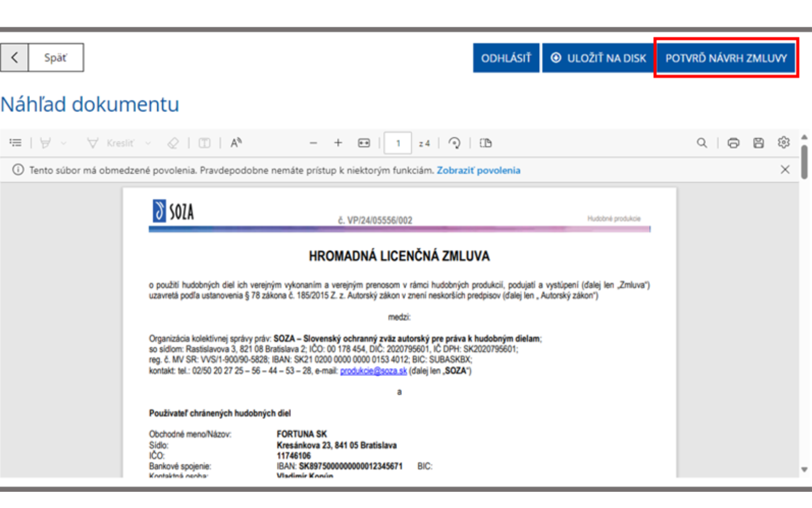Click the document number VP/24/05556/002
Screen dimensions: 812x508
pyautogui.click(x=375, y=220)
